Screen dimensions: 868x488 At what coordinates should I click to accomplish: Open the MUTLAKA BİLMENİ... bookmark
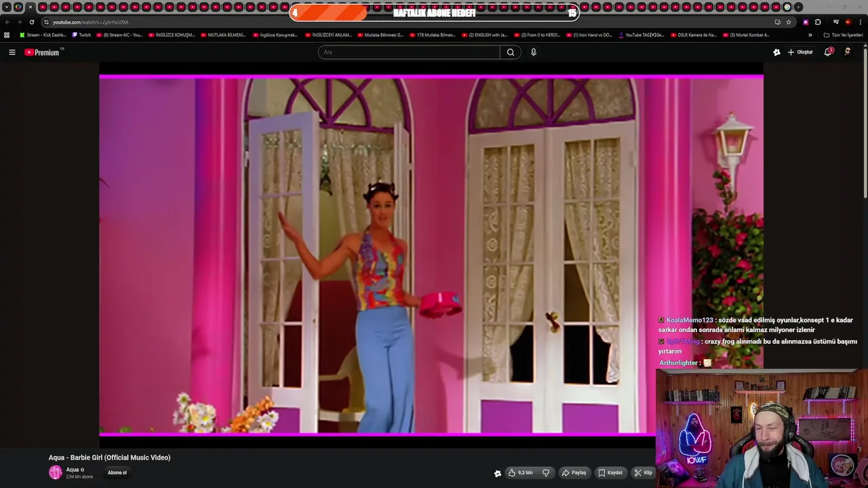click(223, 35)
